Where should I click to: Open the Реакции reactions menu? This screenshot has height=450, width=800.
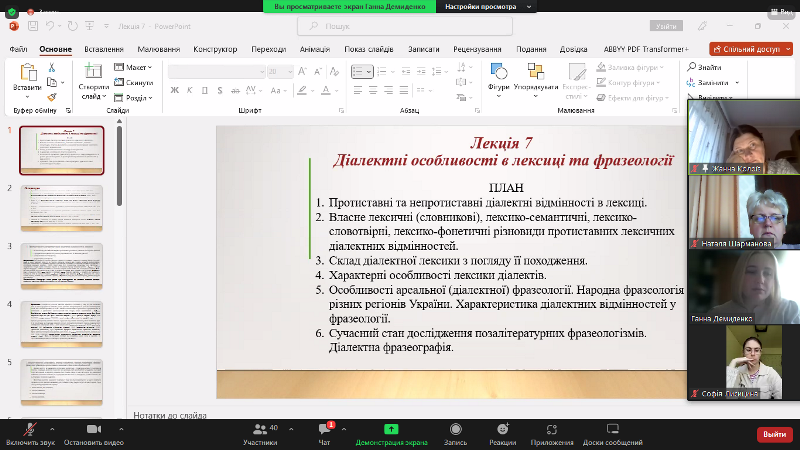pyautogui.click(x=503, y=428)
